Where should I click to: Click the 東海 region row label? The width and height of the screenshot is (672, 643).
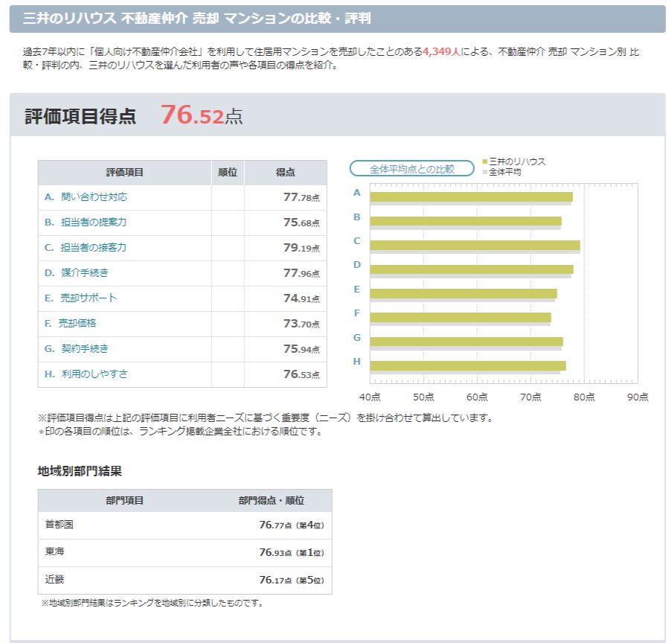coord(54,551)
